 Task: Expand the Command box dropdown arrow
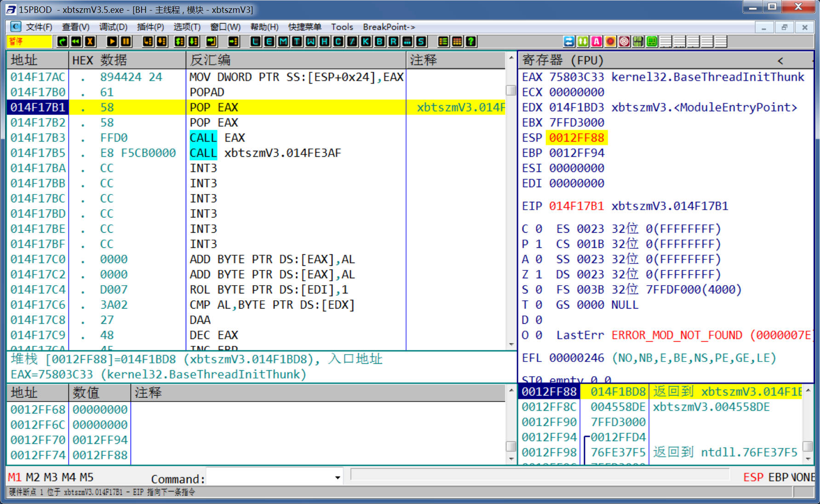pyautogui.click(x=338, y=478)
